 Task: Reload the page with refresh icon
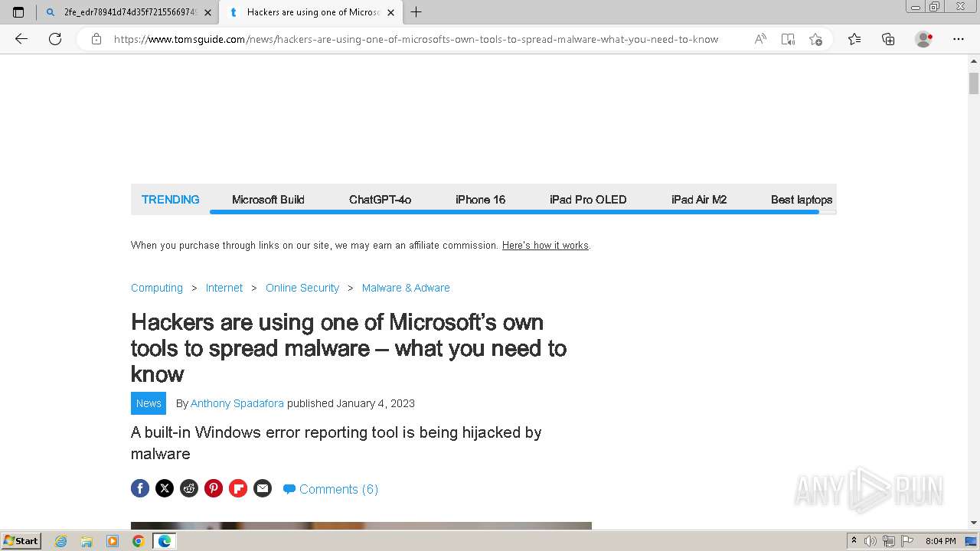click(55, 39)
